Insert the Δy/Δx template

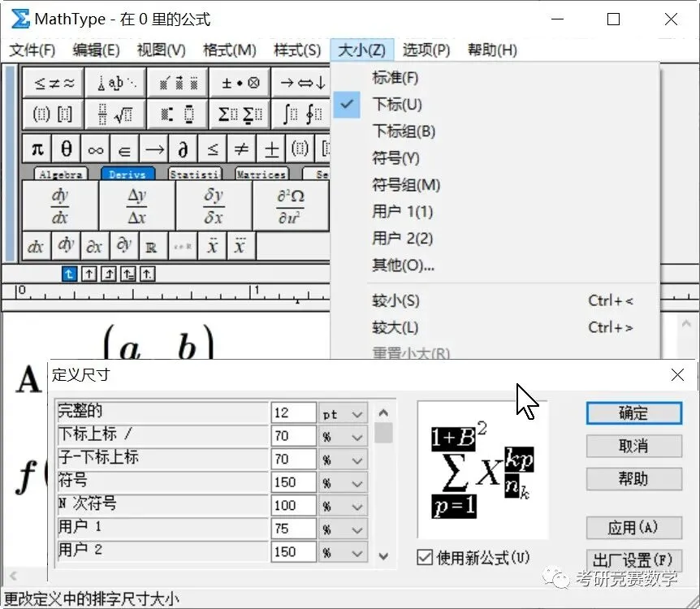pyautogui.click(x=137, y=205)
